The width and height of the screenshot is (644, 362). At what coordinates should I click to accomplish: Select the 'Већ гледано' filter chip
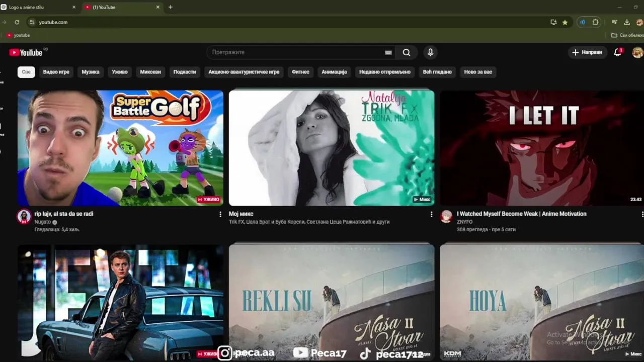click(x=437, y=72)
